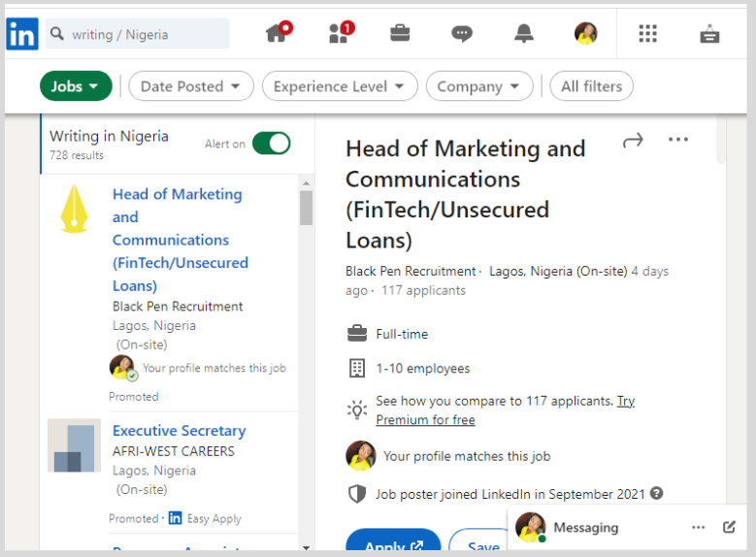Open the LinkedIn logo home link

[x=22, y=34]
